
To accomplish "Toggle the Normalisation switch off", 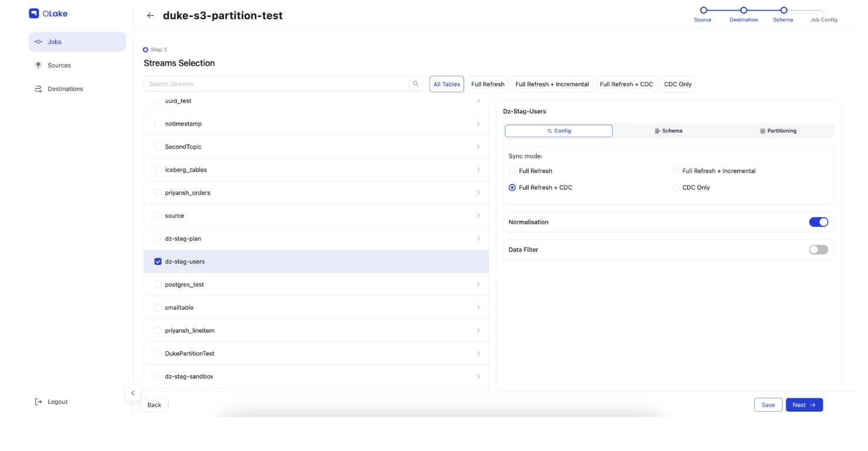I will click(x=818, y=222).
